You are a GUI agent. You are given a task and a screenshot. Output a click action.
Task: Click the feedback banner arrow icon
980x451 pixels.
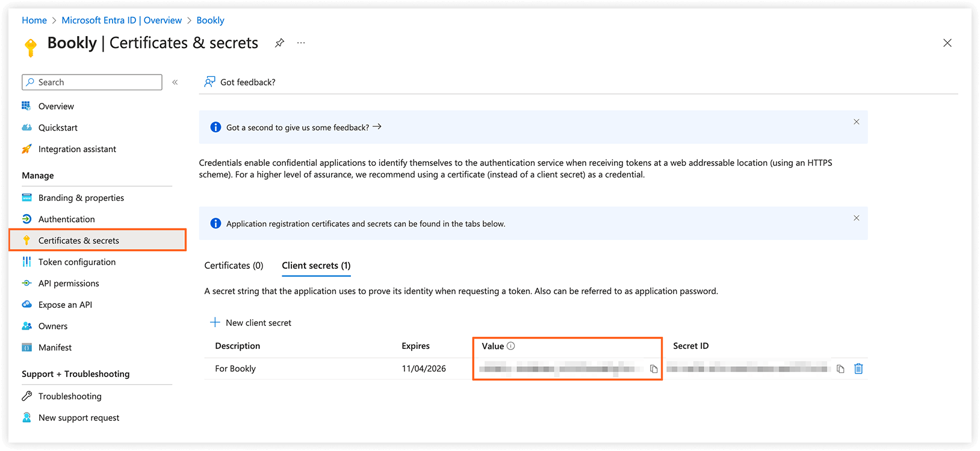point(377,127)
